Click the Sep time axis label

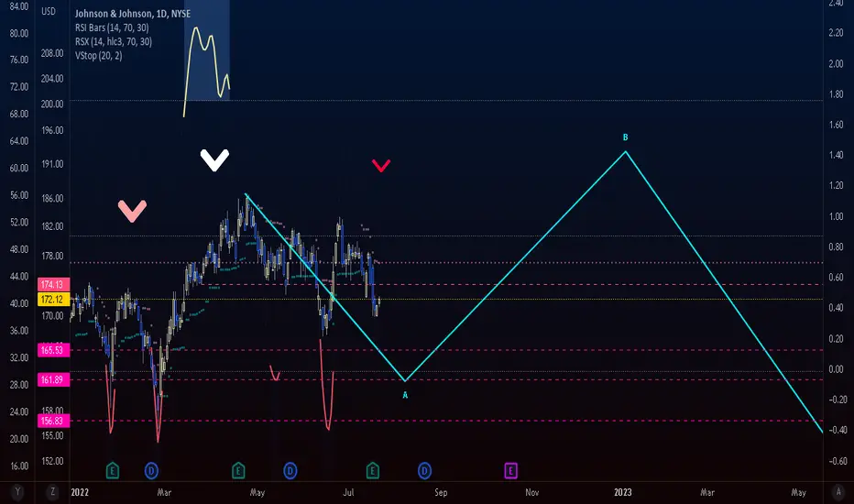tap(441, 492)
